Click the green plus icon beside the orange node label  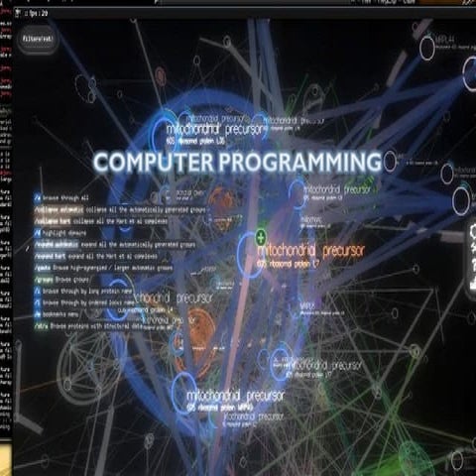[x=261, y=238]
